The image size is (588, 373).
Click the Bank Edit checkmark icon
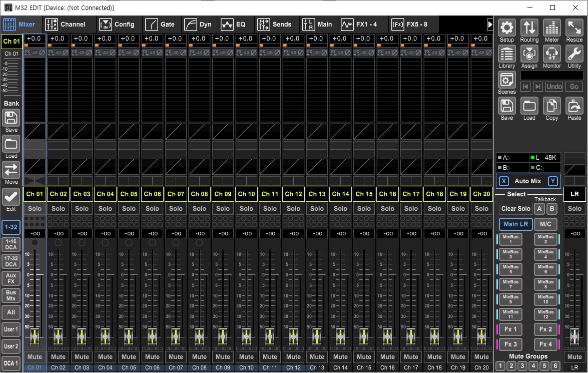click(11, 196)
